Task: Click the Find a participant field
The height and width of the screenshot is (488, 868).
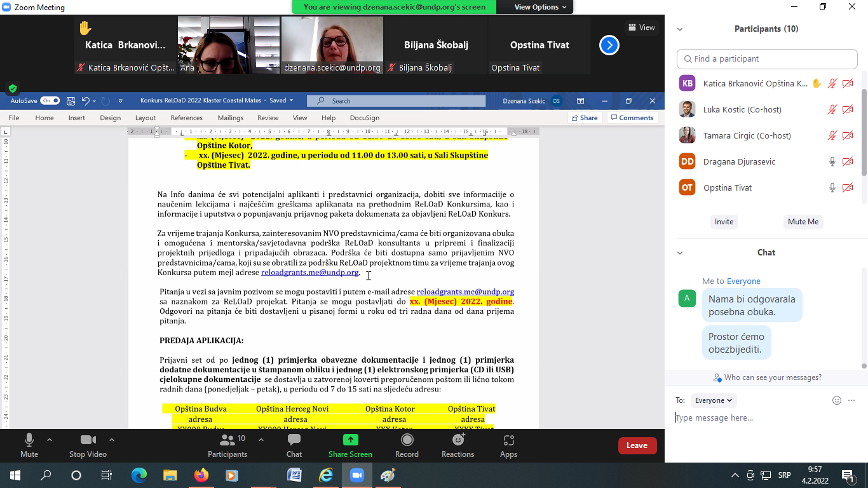Action: click(x=767, y=59)
